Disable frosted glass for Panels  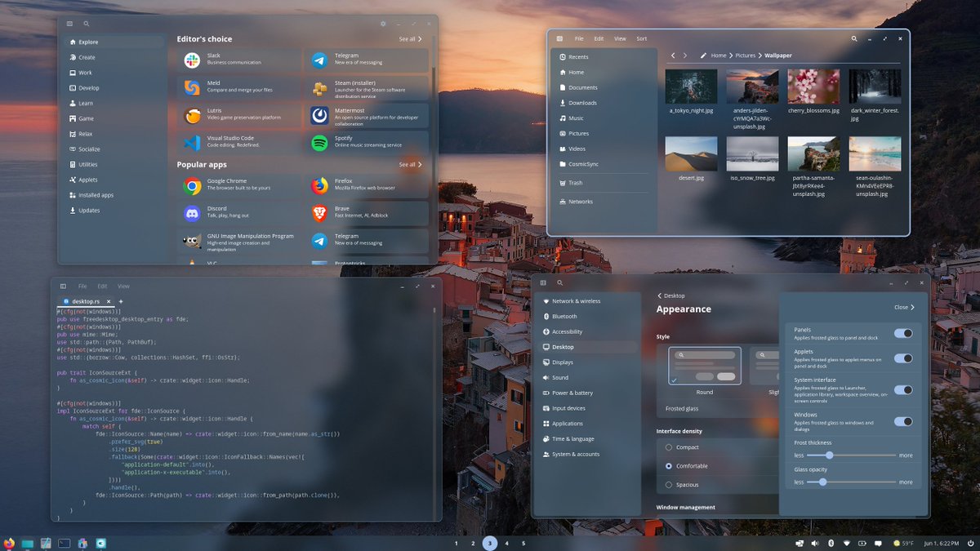[x=903, y=333]
